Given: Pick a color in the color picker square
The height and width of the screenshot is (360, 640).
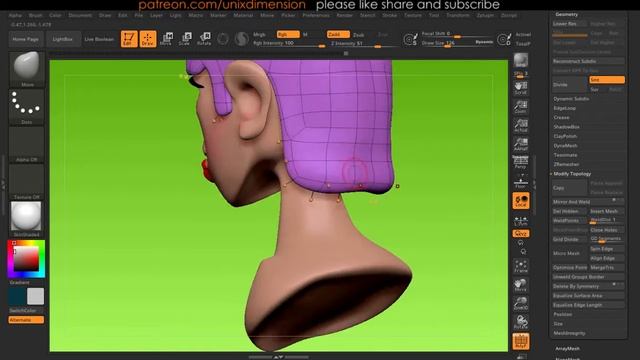Looking at the screenshot, I should click(27, 259).
